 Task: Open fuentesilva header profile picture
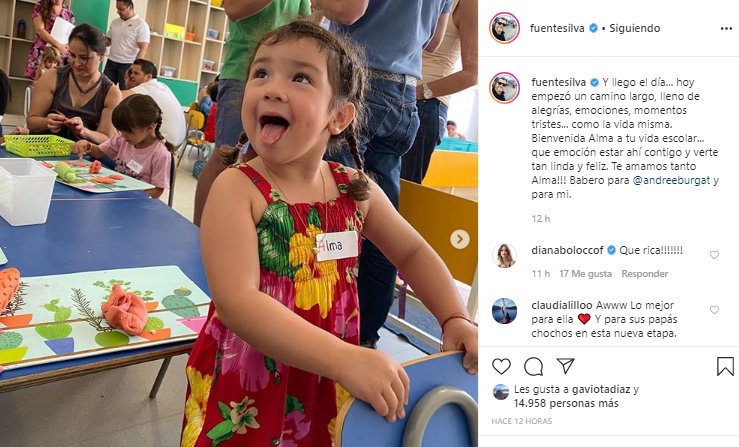tap(504, 28)
